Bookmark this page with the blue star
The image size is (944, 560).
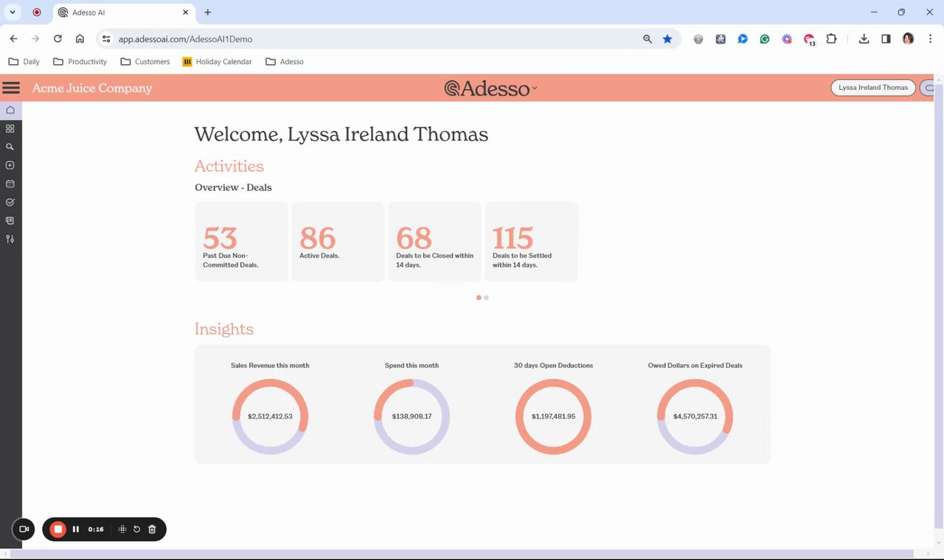[x=667, y=39]
